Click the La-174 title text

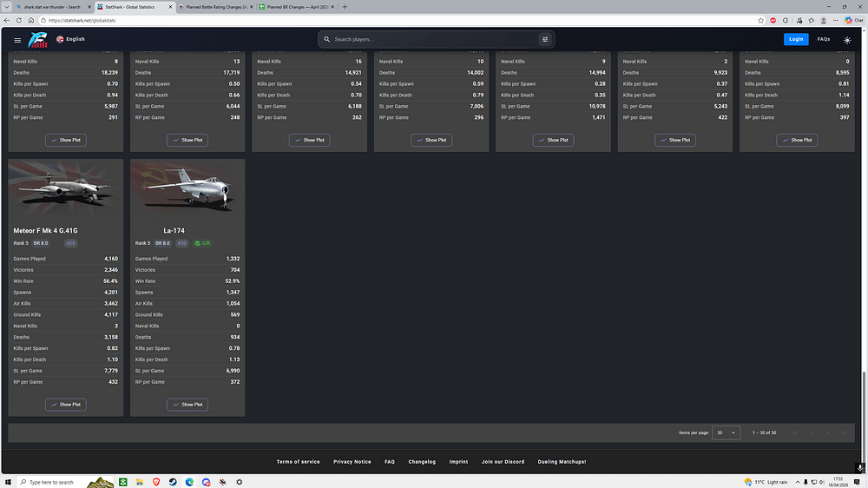click(x=174, y=230)
